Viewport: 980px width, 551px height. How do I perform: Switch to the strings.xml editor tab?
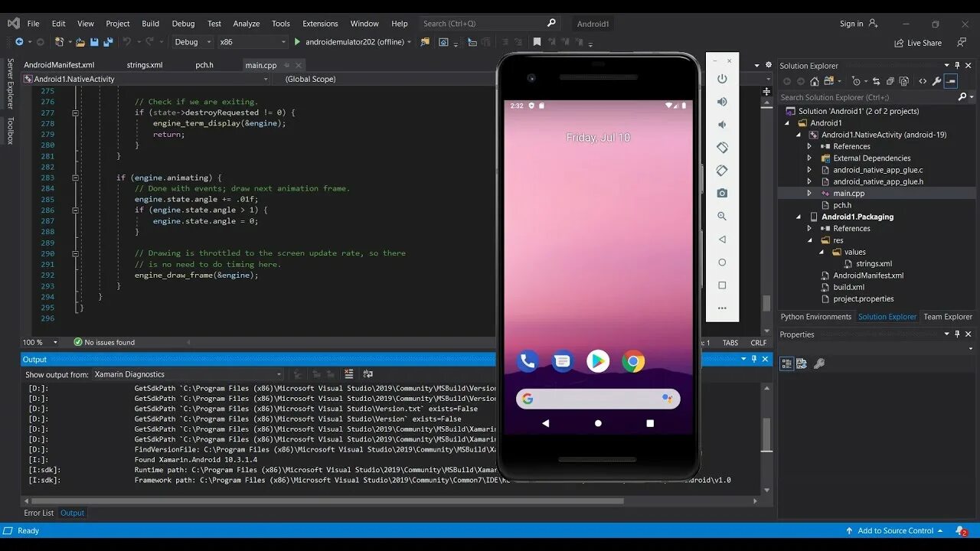tap(145, 65)
